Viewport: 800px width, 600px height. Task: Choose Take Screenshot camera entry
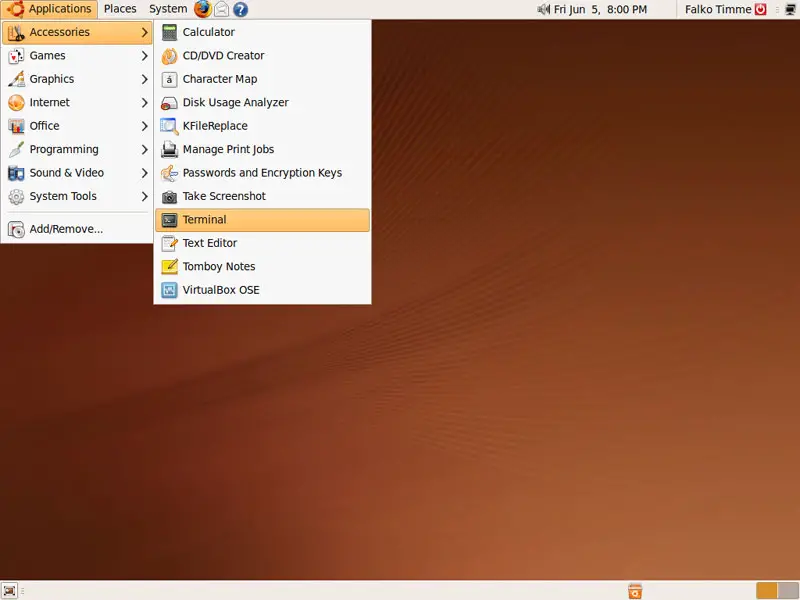262,196
